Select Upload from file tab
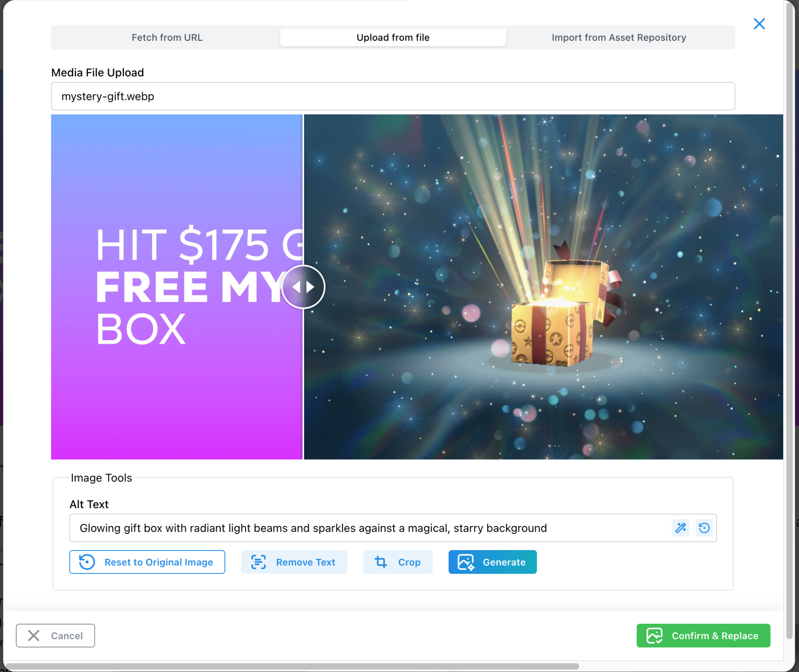The image size is (799, 672). (x=392, y=37)
